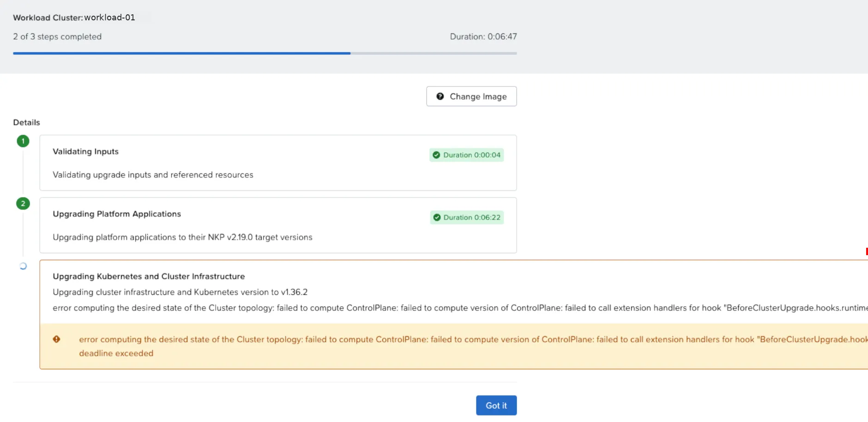Click the Details section label
The height and width of the screenshot is (422, 868).
point(26,122)
